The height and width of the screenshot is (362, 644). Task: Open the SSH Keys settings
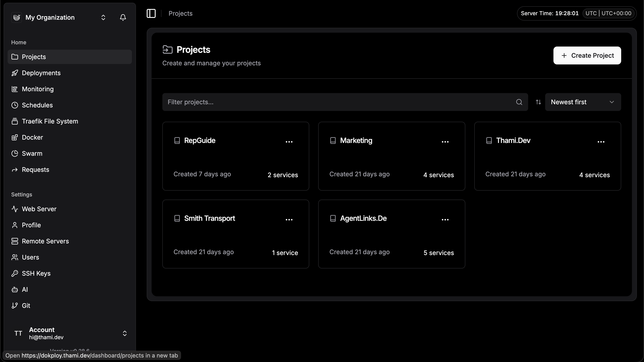point(36,273)
